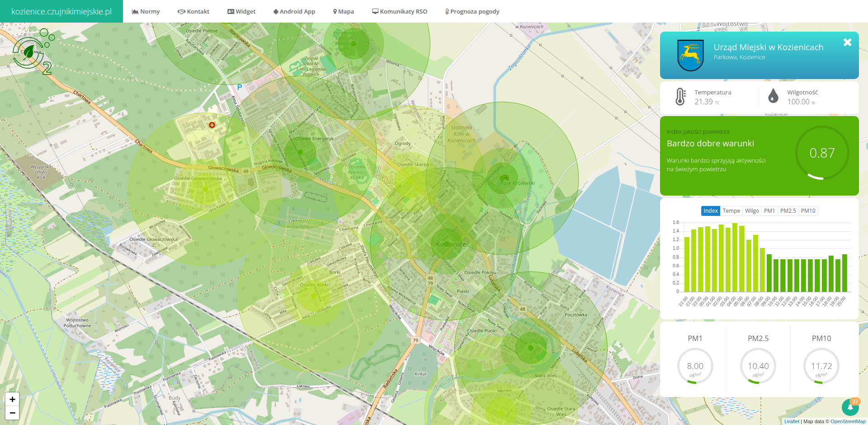The height and width of the screenshot is (425, 868).
Task: Switch chart to Wilgo tab
Action: [x=752, y=211]
